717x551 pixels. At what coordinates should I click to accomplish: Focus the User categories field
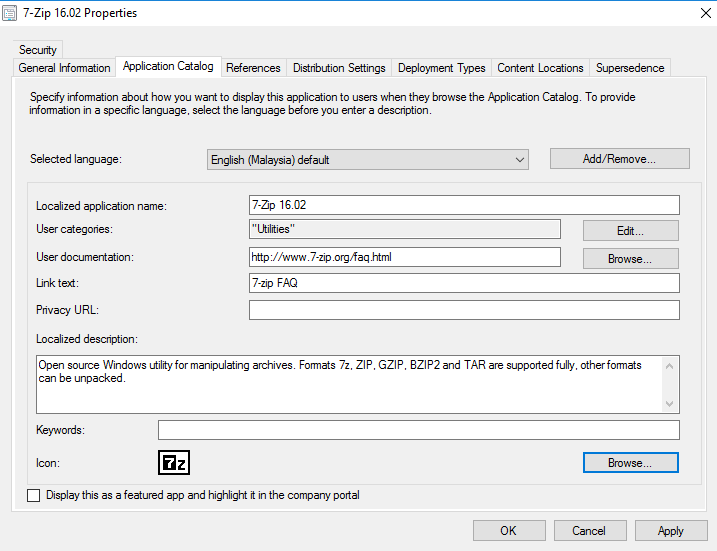(x=405, y=229)
